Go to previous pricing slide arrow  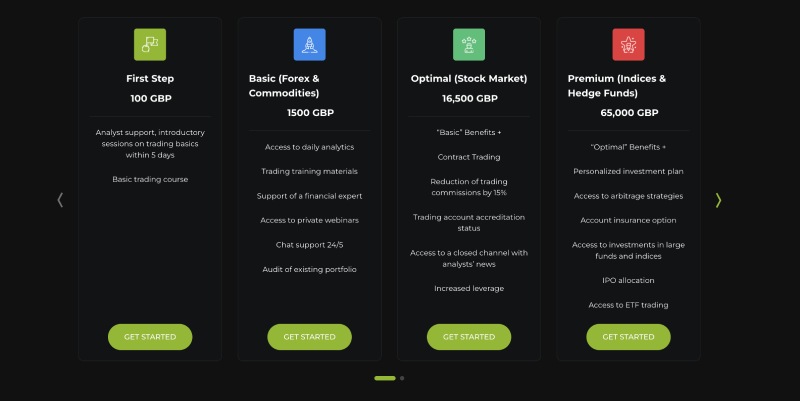coord(60,200)
